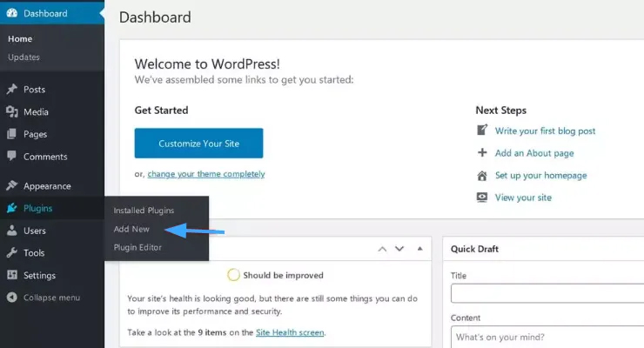Click the Users person icon
This screenshot has height=348, width=644.
tap(12, 231)
